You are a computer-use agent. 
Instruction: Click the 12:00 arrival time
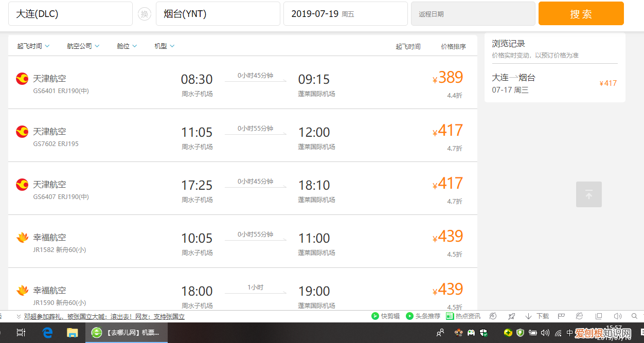pyautogui.click(x=314, y=132)
